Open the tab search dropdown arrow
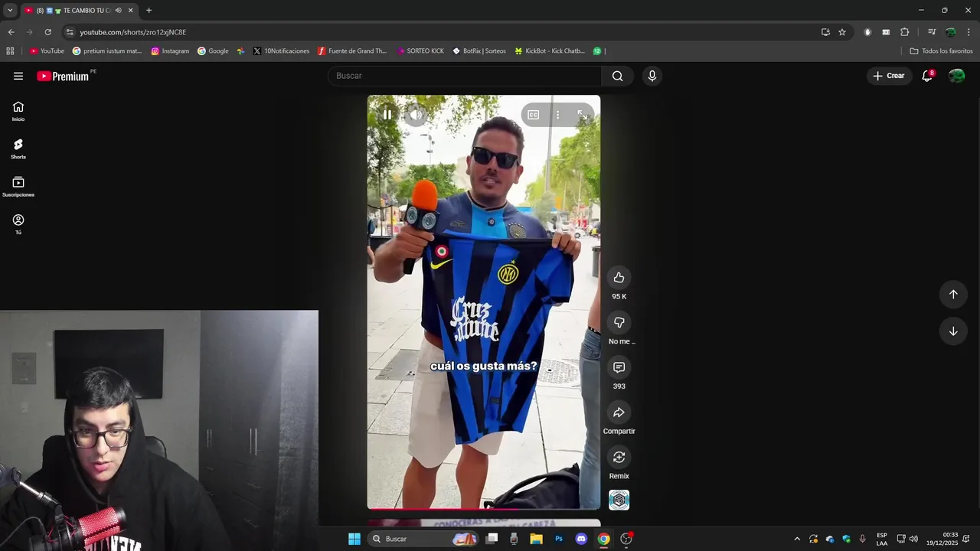The width and height of the screenshot is (980, 551). tap(10, 11)
